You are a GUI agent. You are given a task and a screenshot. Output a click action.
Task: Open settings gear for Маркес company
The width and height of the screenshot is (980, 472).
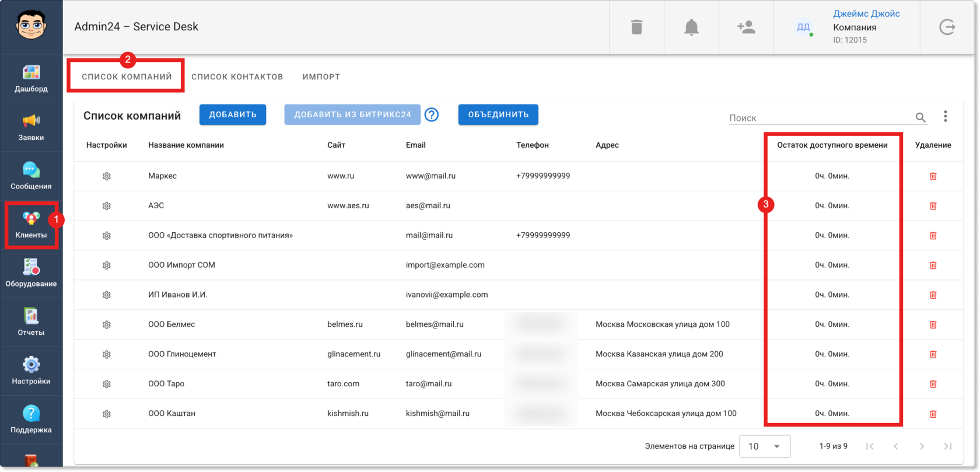pyautogui.click(x=107, y=176)
